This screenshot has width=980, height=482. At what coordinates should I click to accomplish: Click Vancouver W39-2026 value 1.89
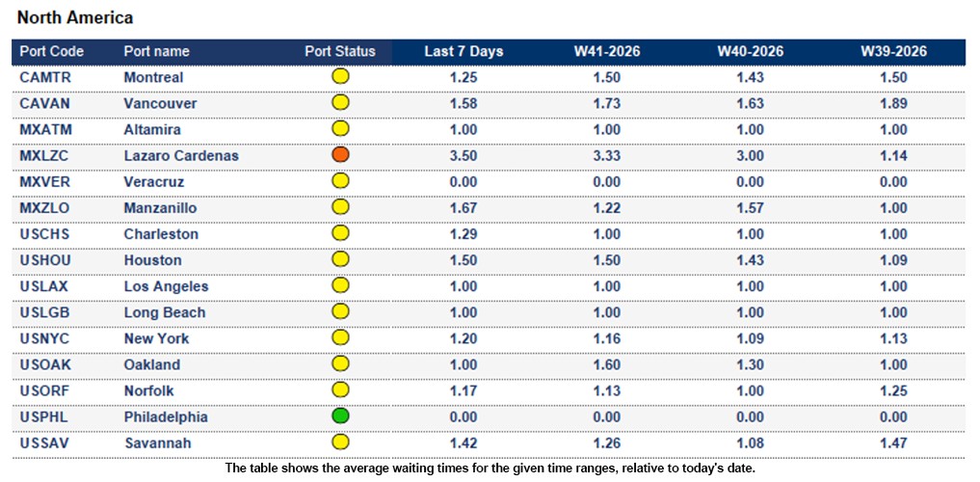coord(893,104)
